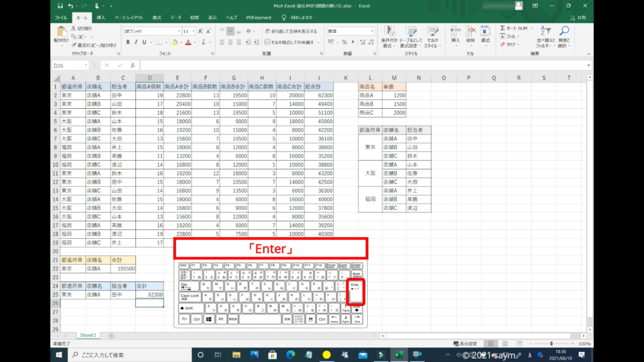
Task: Open the font size dropdown showing 11
Action: [189, 31]
